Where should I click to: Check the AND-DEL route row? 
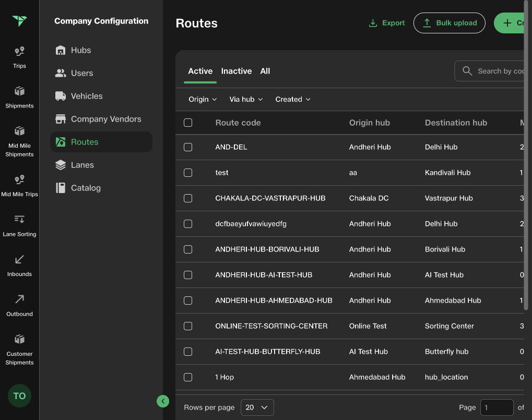coord(188,147)
